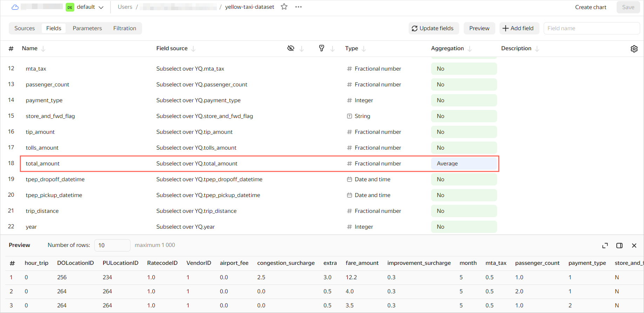This screenshot has height=313, width=644.
Task: Expand the preview panel to fullscreen
Action: pyautogui.click(x=605, y=246)
